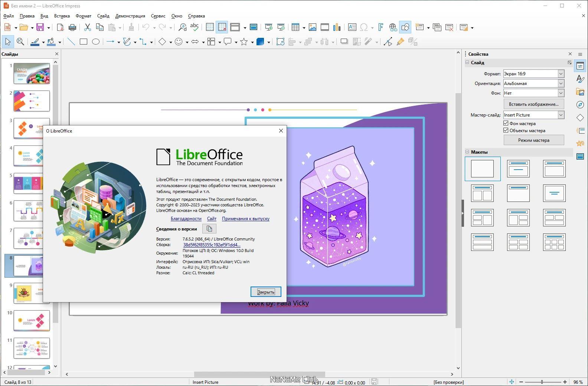Open the Вставка menu
588x386 pixels.
(62, 16)
